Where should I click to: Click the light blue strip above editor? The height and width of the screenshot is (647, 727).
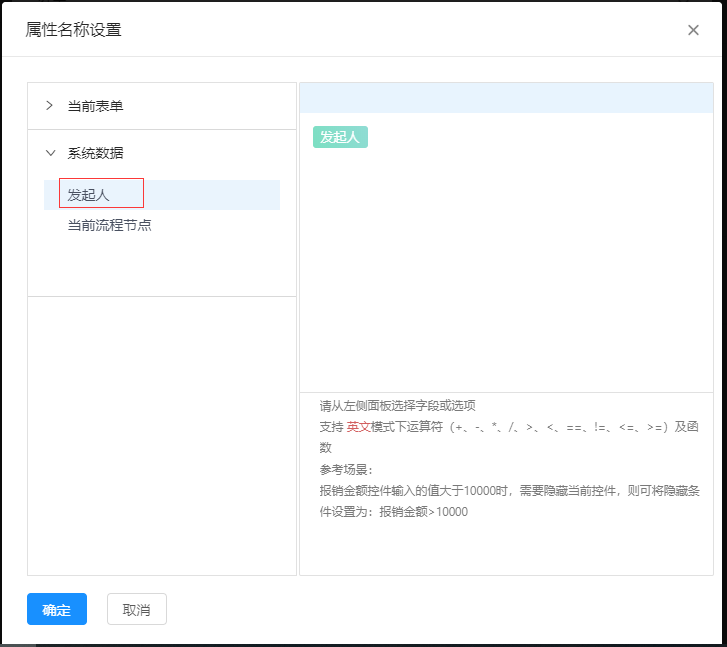tap(505, 98)
